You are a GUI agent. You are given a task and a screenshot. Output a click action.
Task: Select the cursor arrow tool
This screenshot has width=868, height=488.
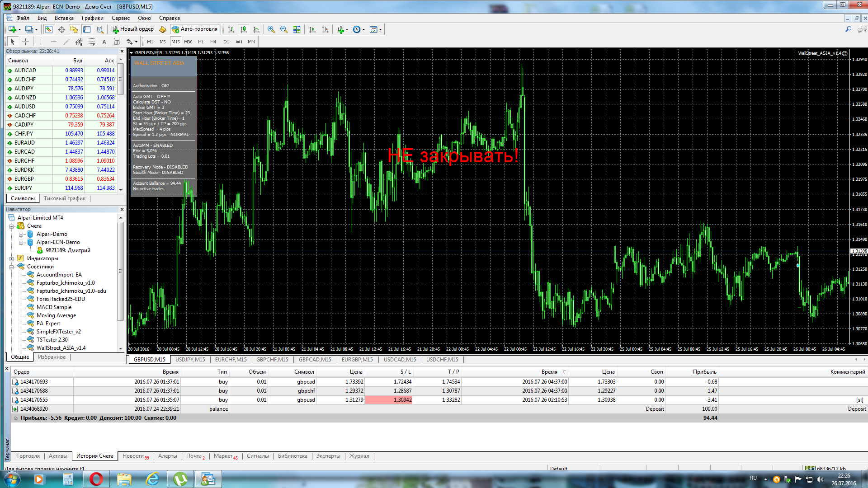[13, 42]
